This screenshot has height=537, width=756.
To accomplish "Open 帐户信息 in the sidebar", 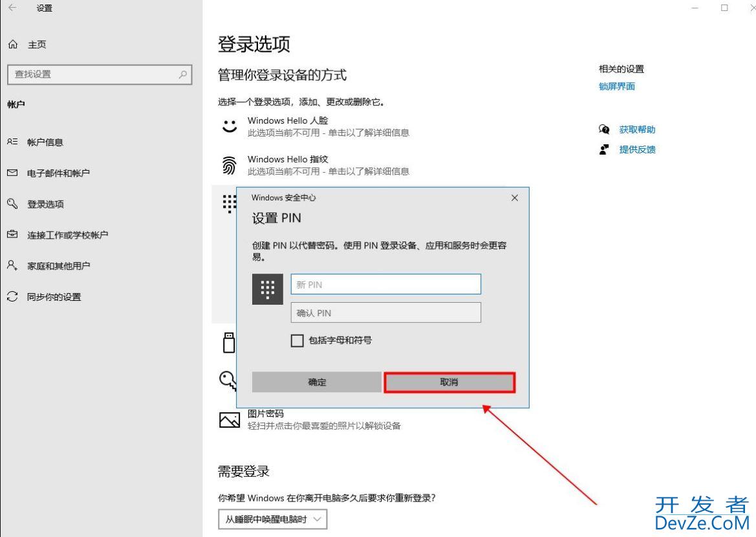I will tap(45, 142).
